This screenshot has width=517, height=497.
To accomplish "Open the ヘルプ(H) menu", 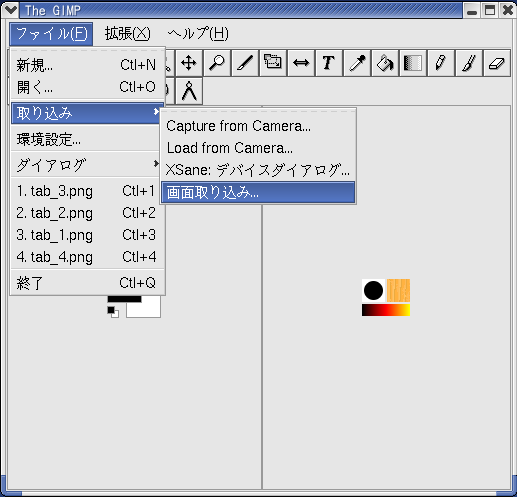I will (198, 34).
